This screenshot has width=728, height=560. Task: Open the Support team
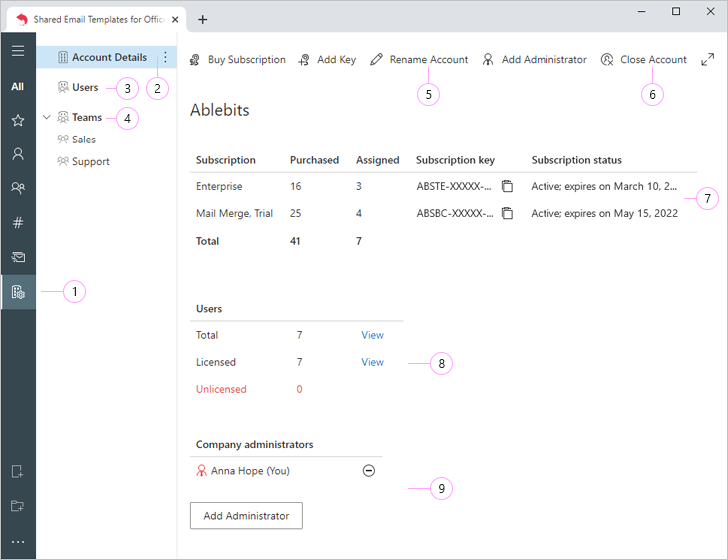(x=83, y=162)
